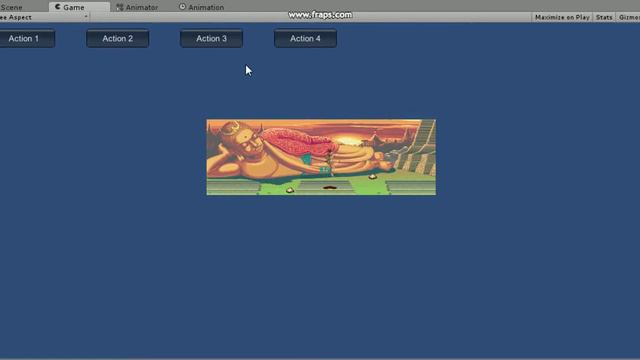Switch to the Scene tab
The height and width of the screenshot is (360, 640).
click(x=11, y=7)
